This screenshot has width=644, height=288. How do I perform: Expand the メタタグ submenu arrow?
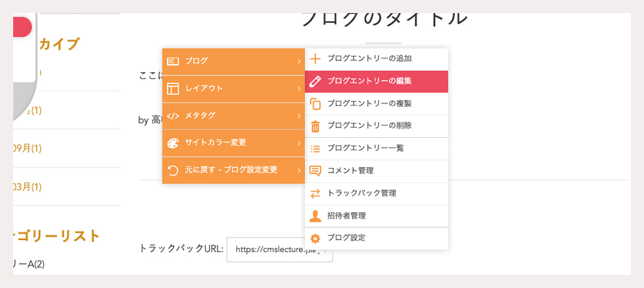298,115
